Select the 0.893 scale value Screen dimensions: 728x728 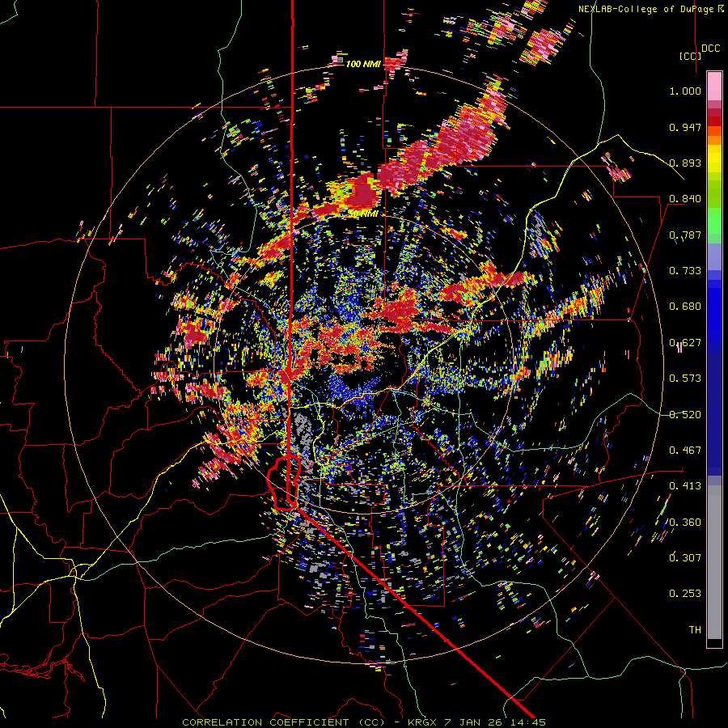[685, 163]
